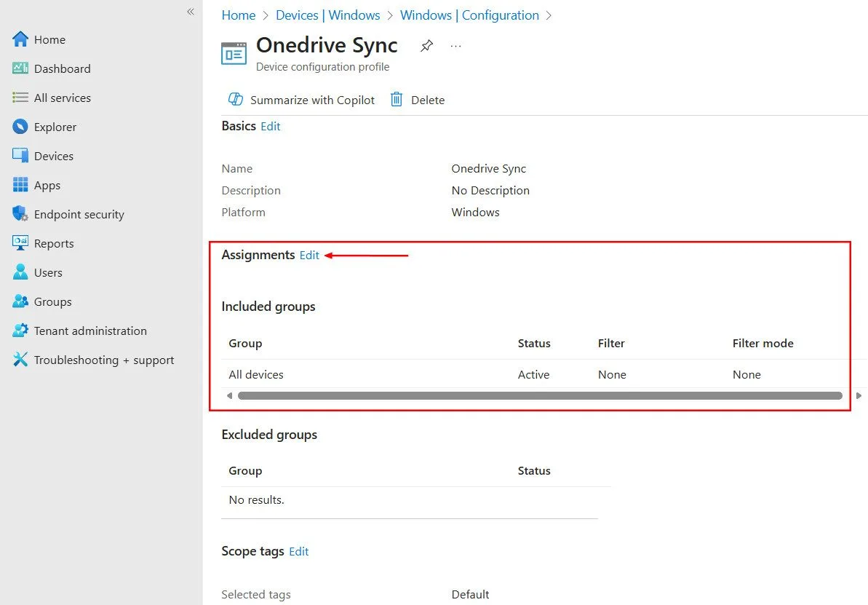Open Users menu item label
Screen dimensions: 868x605
pos(48,272)
